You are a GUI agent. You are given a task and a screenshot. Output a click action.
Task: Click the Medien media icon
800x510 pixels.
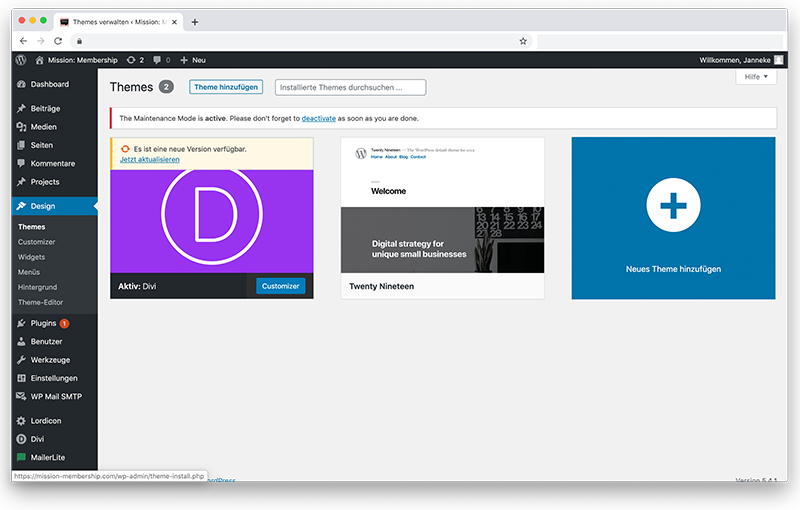pos(21,127)
